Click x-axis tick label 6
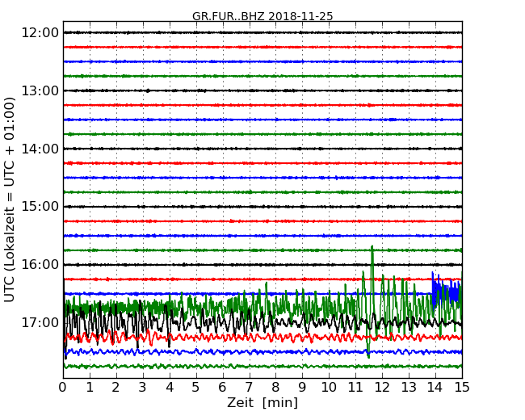The image size is (525, 420). [x=222, y=388]
